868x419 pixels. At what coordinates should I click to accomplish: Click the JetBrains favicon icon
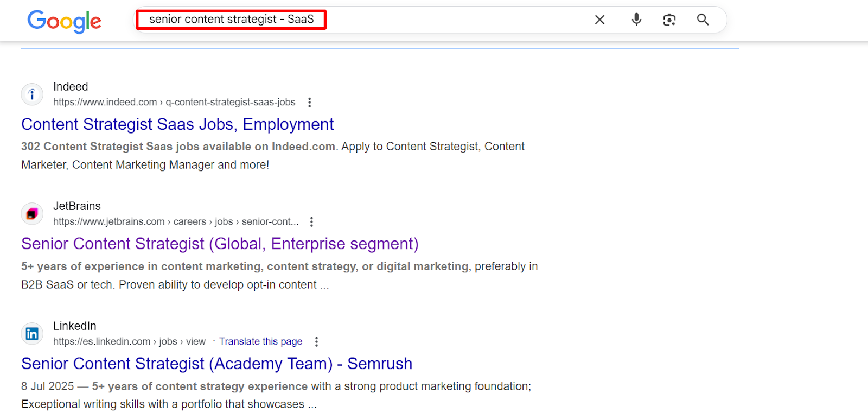(x=32, y=214)
